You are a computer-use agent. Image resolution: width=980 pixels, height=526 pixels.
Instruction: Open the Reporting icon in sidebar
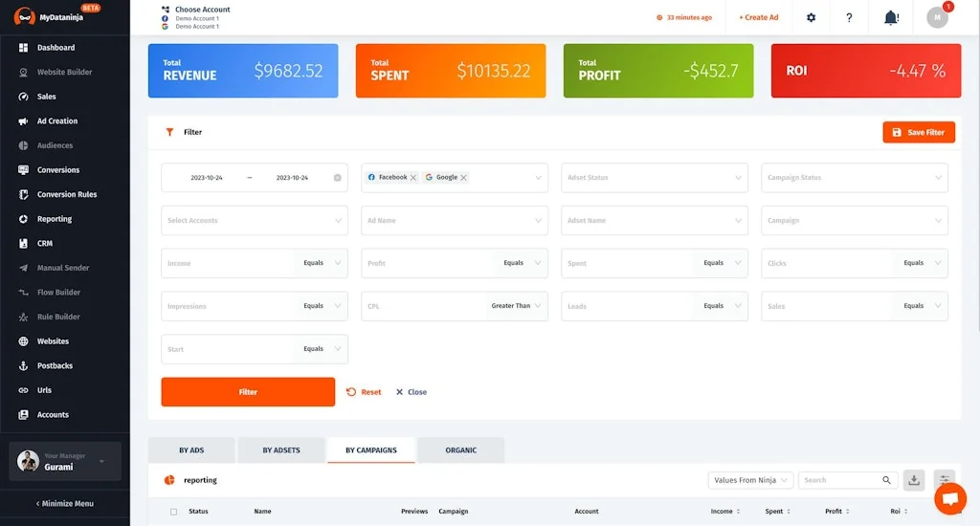click(x=23, y=219)
